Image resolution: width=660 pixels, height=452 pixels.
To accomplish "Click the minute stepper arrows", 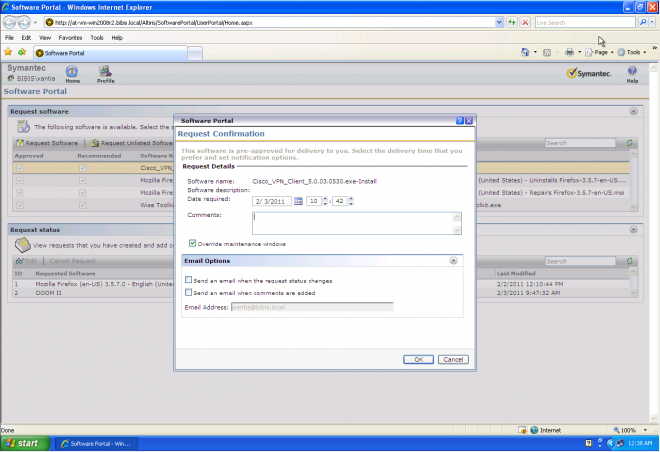I will coord(351,201).
